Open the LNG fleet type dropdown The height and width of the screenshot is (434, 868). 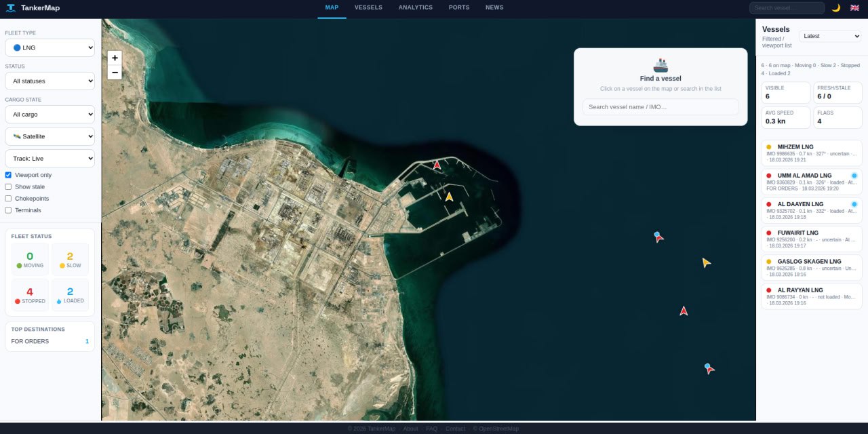[50, 48]
